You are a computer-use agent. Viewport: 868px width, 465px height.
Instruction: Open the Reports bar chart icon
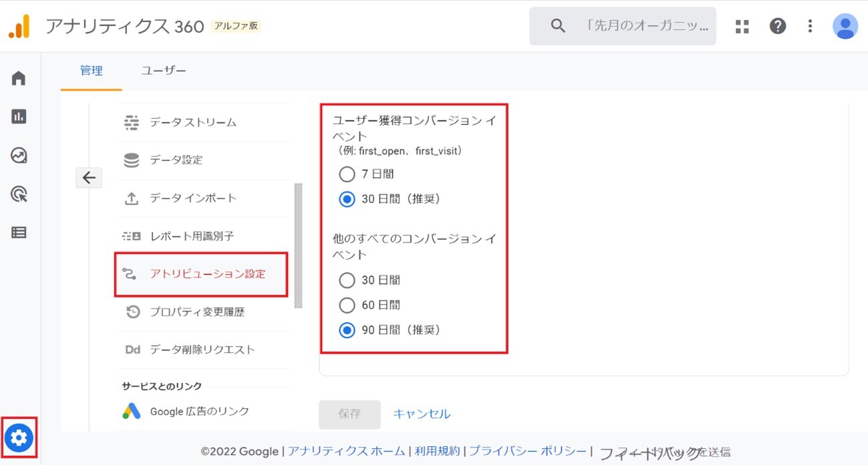coord(19,117)
